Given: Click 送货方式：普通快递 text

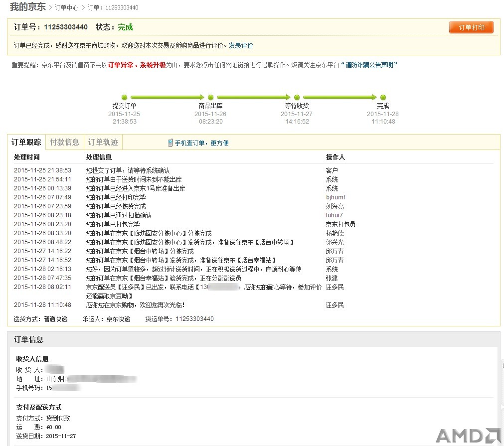Looking at the screenshot, I should [40, 319].
